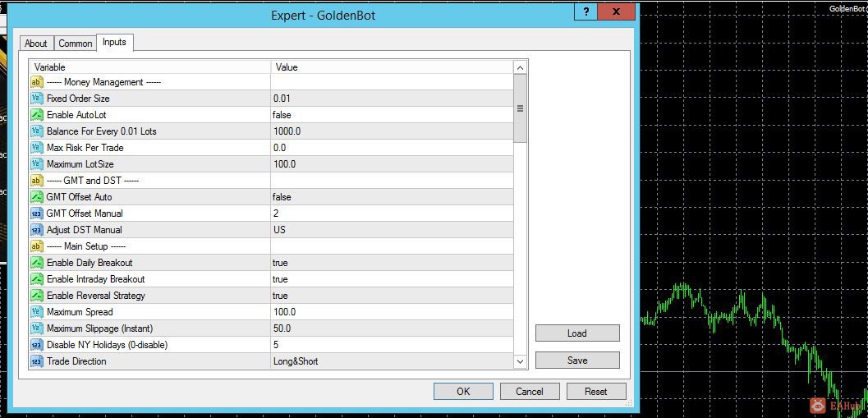Image resolution: width=868 pixels, height=418 pixels.
Task: Click the icon for Enable Reversal Strategy
Action: tap(36, 296)
